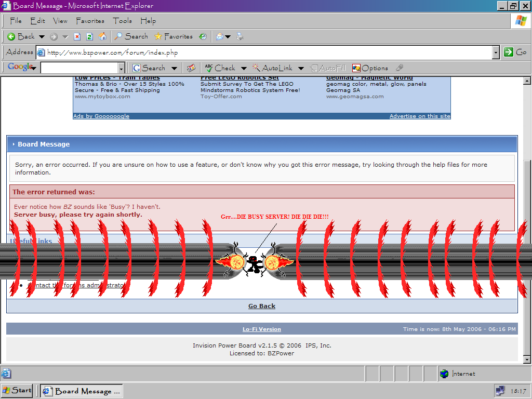Screen dimensions: 532x399
Task: Click the Refresh page icon
Action: 89,36
